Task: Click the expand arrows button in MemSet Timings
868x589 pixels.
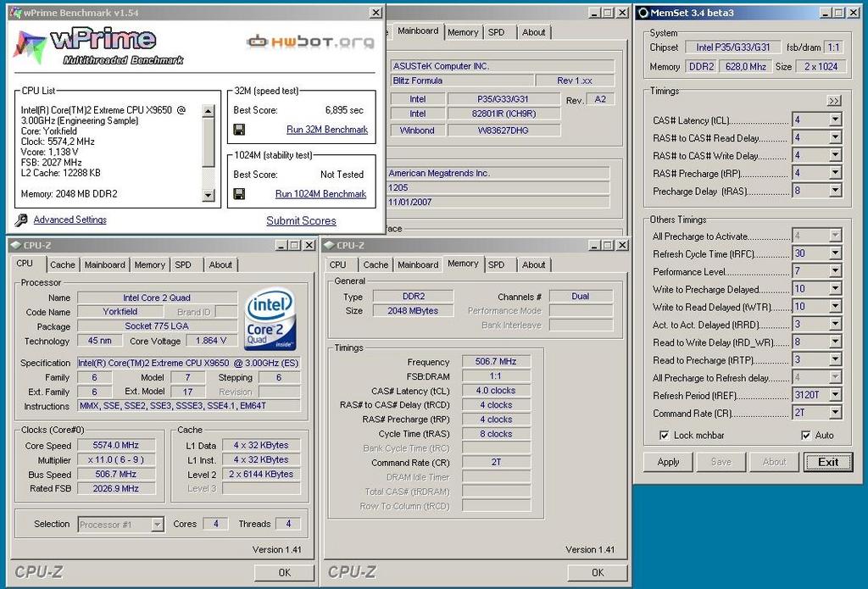Action: coord(834,100)
